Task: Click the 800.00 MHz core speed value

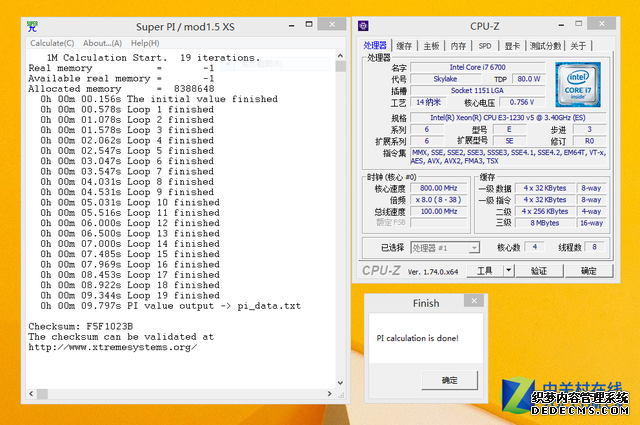Action: 439,188
